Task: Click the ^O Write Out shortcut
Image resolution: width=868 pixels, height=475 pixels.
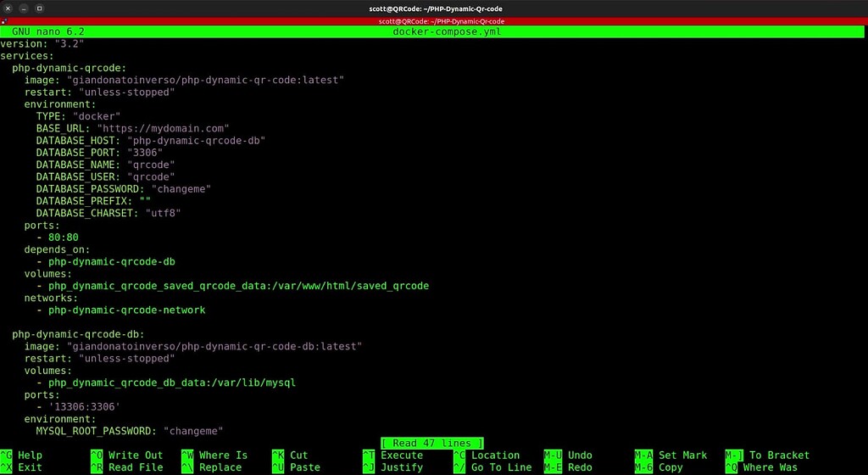Action: (x=126, y=455)
